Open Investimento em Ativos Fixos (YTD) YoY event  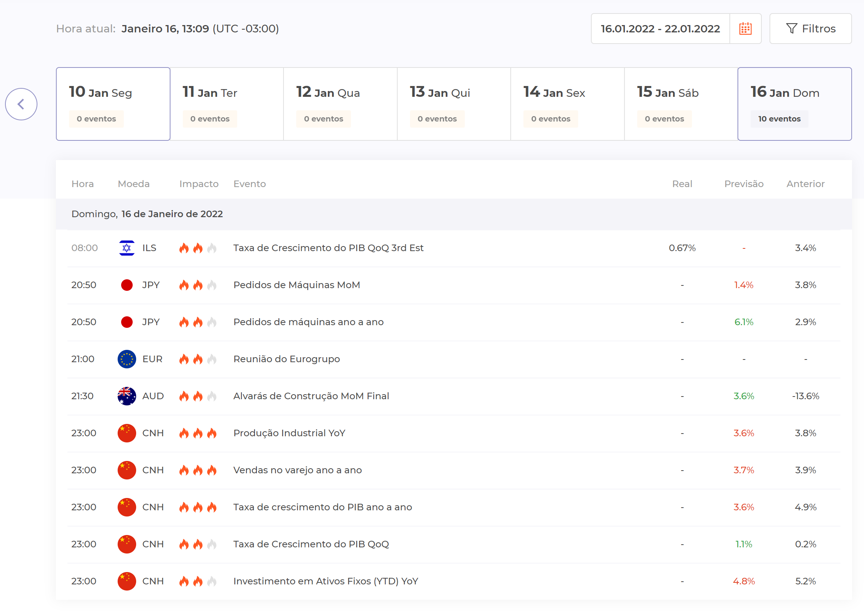coord(326,581)
